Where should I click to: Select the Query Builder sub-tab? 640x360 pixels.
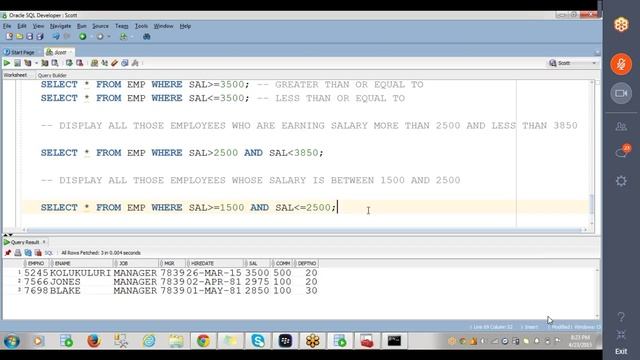(52, 75)
